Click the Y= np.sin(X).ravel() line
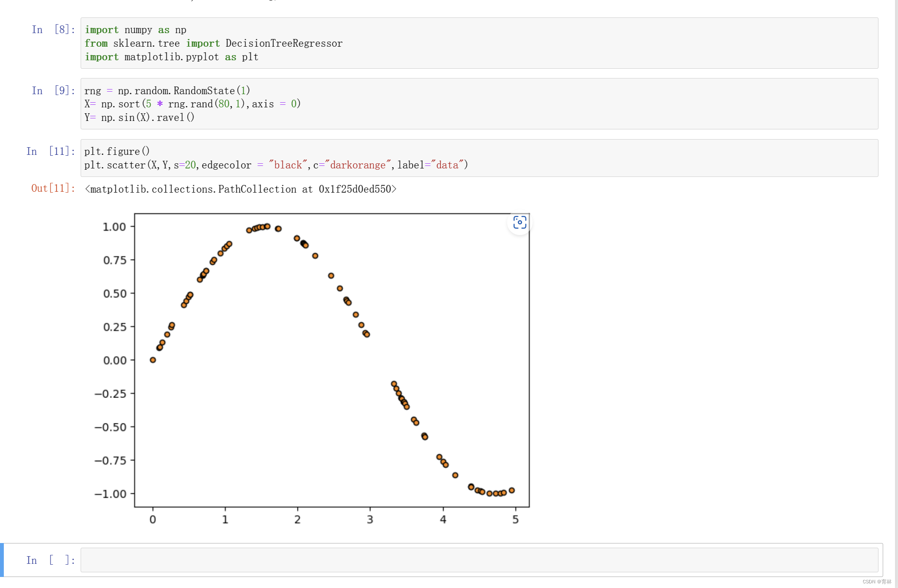This screenshot has height=588, width=898. [x=139, y=118]
